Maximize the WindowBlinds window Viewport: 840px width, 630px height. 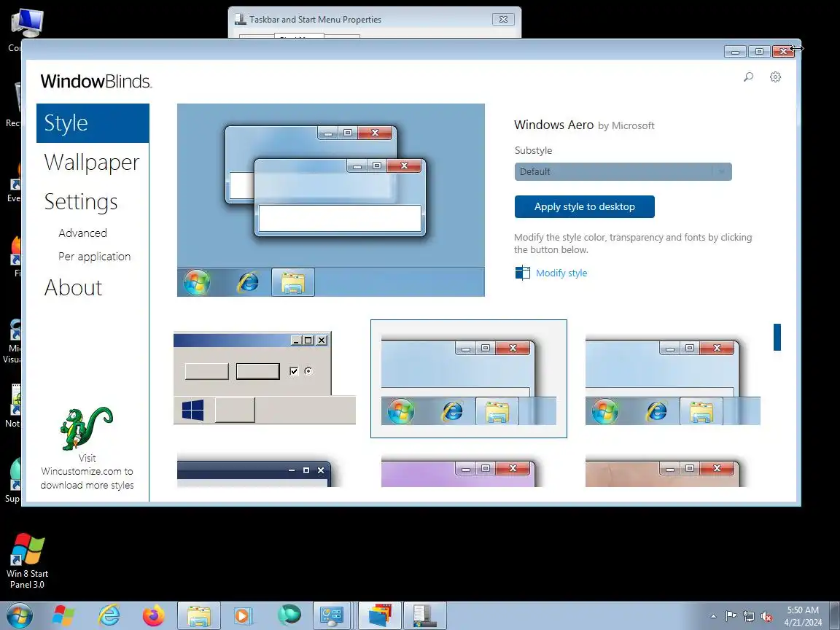point(759,52)
